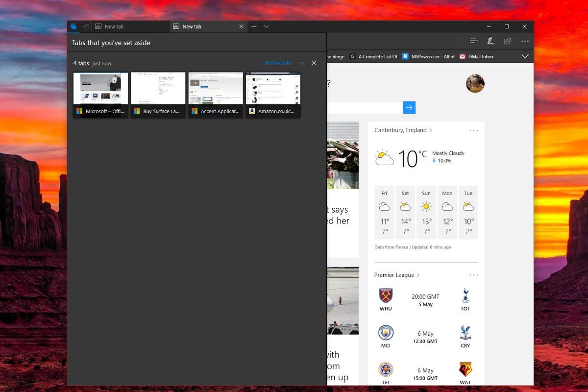Click the set tabs aside icon
The image size is (588, 392).
pos(86,26)
